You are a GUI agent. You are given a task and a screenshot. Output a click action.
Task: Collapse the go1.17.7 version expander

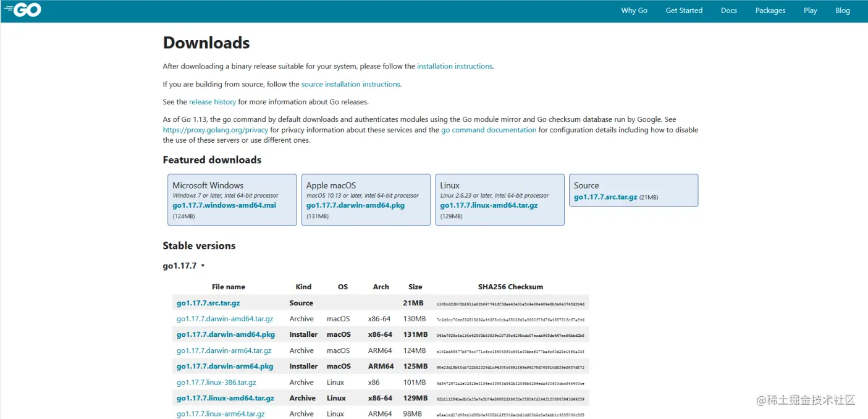pyautogui.click(x=184, y=266)
